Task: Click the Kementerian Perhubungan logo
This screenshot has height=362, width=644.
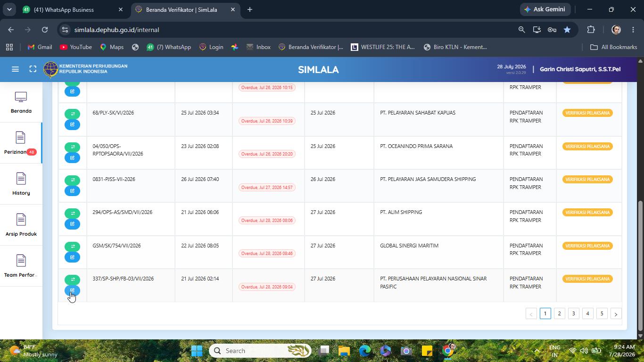Action: [x=85, y=69]
